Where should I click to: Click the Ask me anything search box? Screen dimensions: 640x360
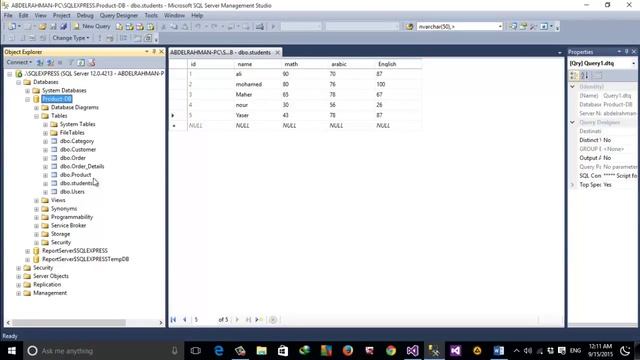103,351
